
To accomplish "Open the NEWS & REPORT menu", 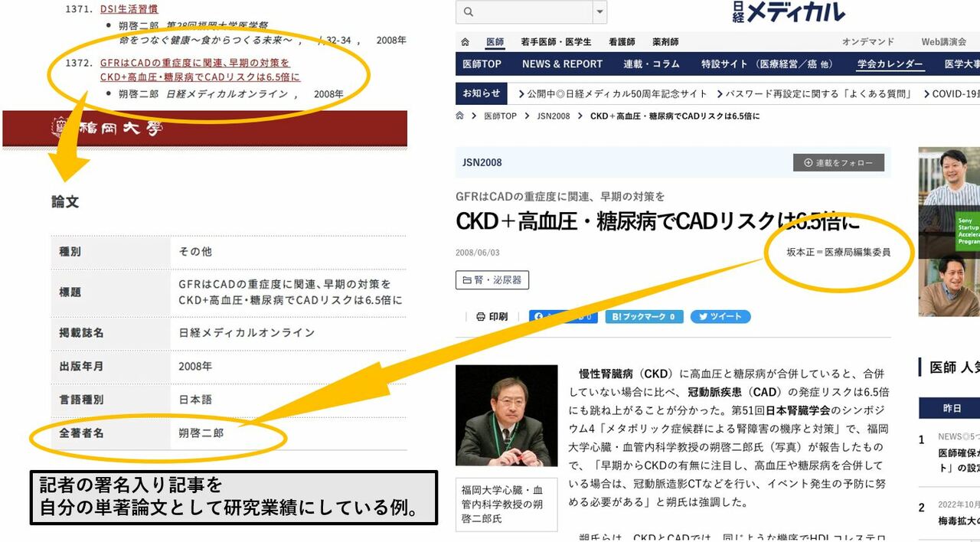I will (563, 64).
